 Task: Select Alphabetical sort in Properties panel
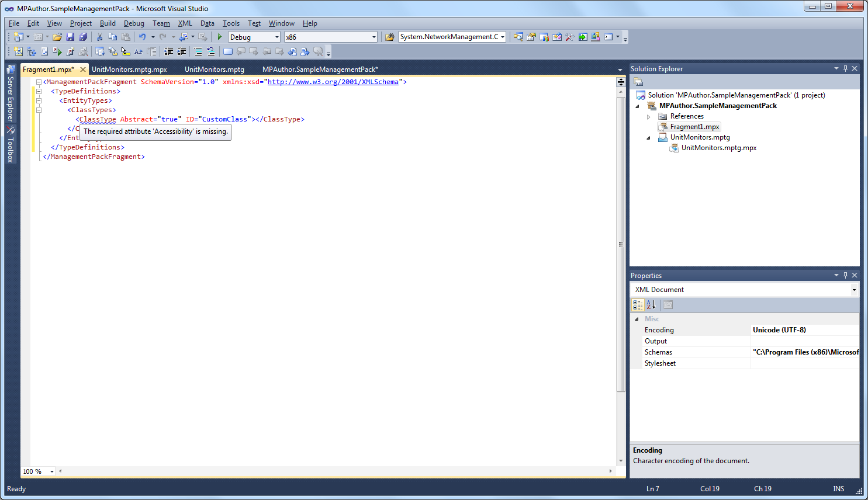(651, 305)
